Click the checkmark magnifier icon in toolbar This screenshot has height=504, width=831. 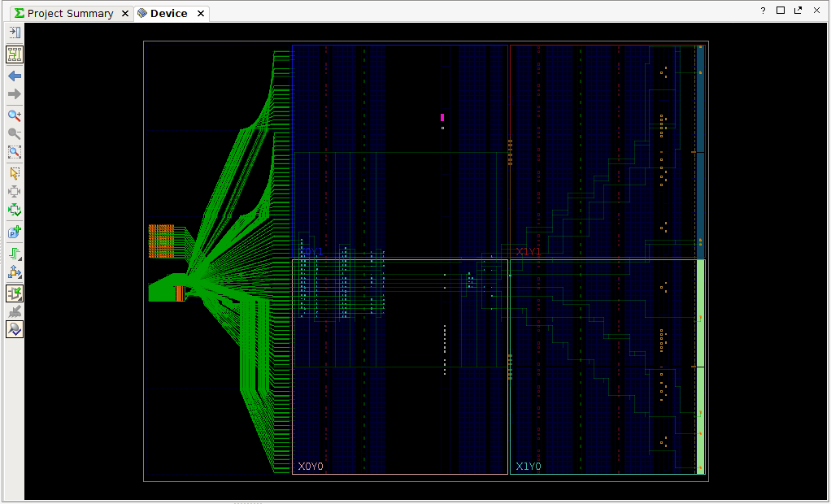(15, 329)
